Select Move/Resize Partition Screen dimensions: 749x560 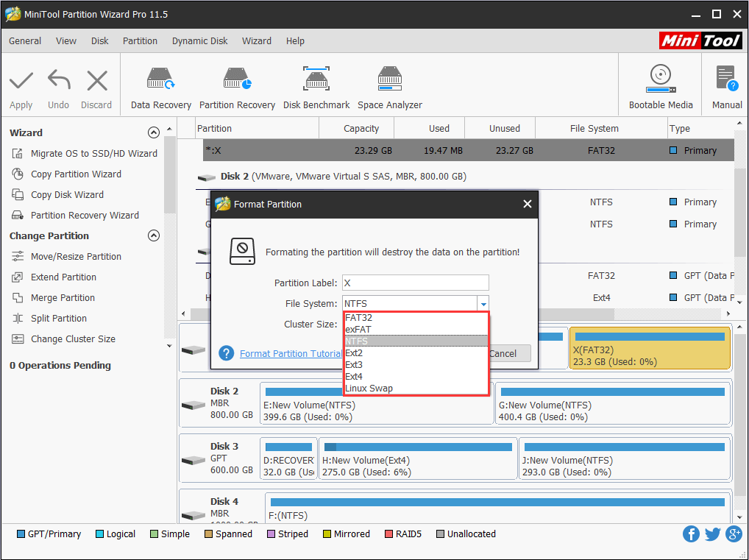(66, 256)
